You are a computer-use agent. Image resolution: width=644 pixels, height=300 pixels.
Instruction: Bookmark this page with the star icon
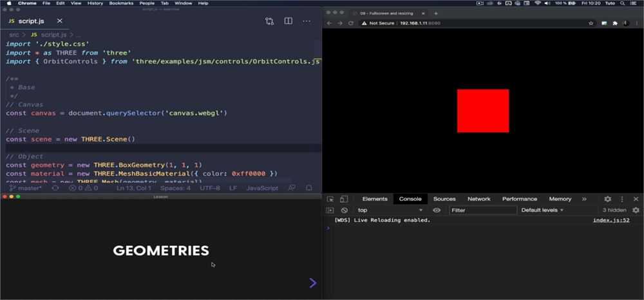click(591, 23)
